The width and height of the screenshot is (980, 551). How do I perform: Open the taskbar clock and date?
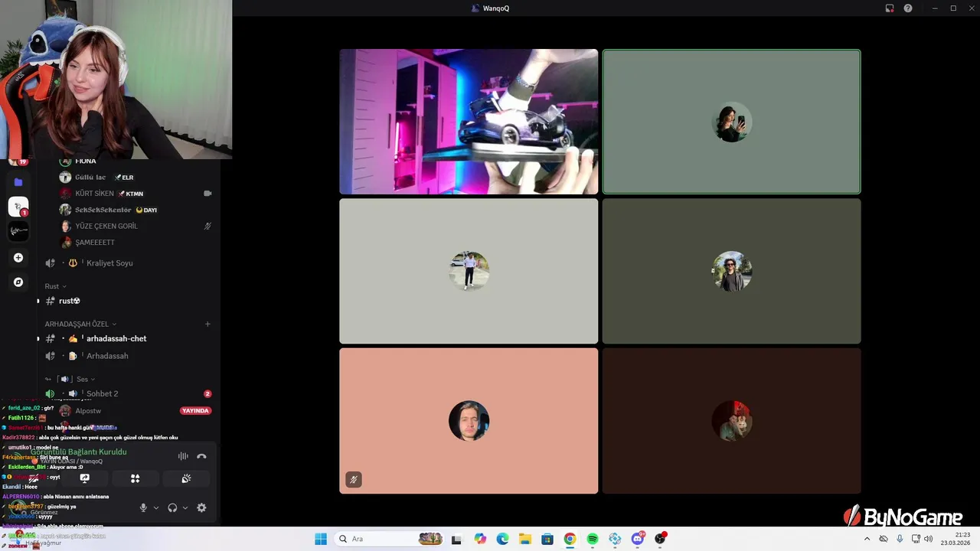[956, 539]
